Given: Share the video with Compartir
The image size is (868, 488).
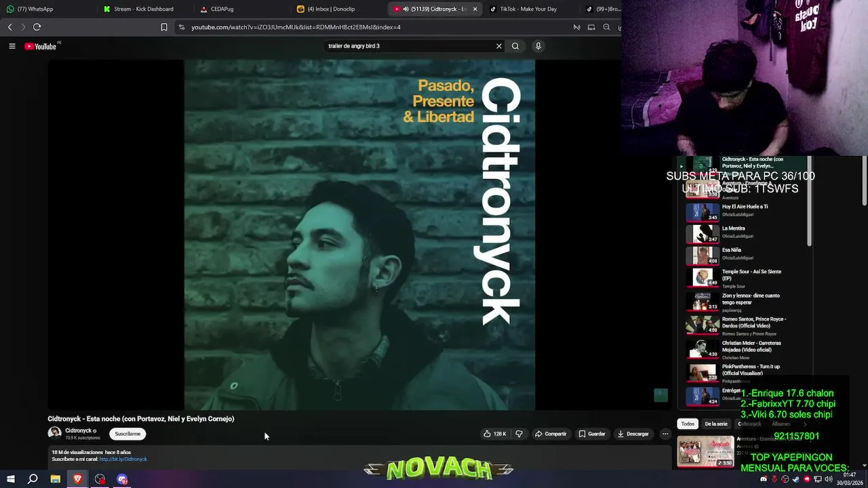Looking at the screenshot, I should coord(551,434).
